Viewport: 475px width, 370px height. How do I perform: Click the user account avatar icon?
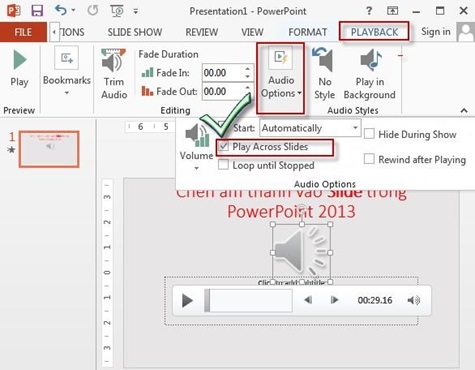[466, 32]
